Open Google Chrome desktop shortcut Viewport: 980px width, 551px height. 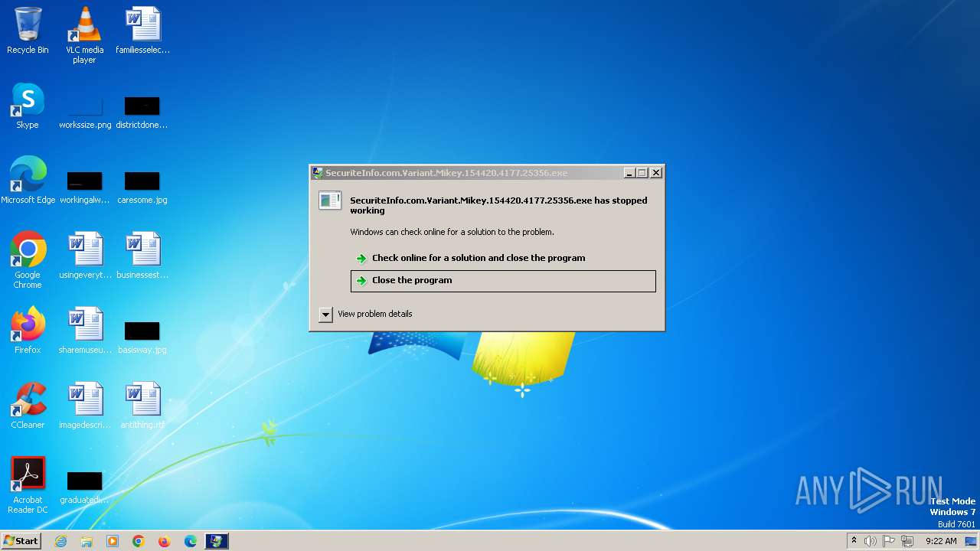28,259
